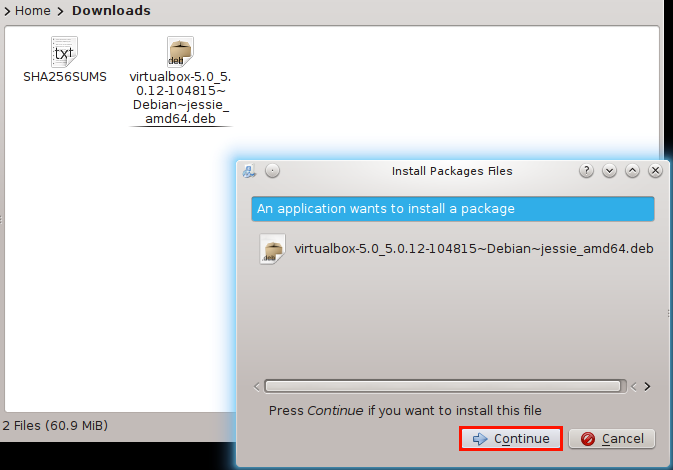This screenshot has width=673, height=470.
Task: Click the scrollbar's left arrow at its start
Action: pyautogui.click(x=257, y=387)
